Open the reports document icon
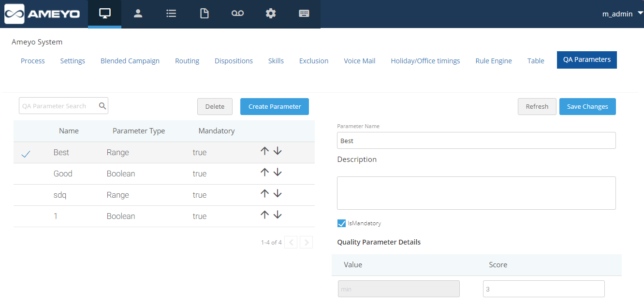Image resolution: width=644 pixels, height=304 pixels. (x=204, y=14)
